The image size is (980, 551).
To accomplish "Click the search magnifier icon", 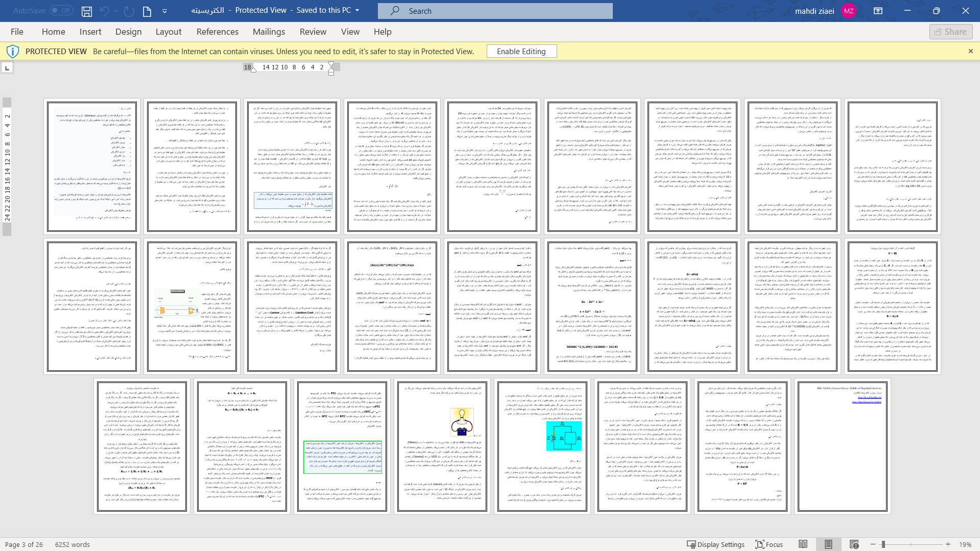I will tap(395, 11).
